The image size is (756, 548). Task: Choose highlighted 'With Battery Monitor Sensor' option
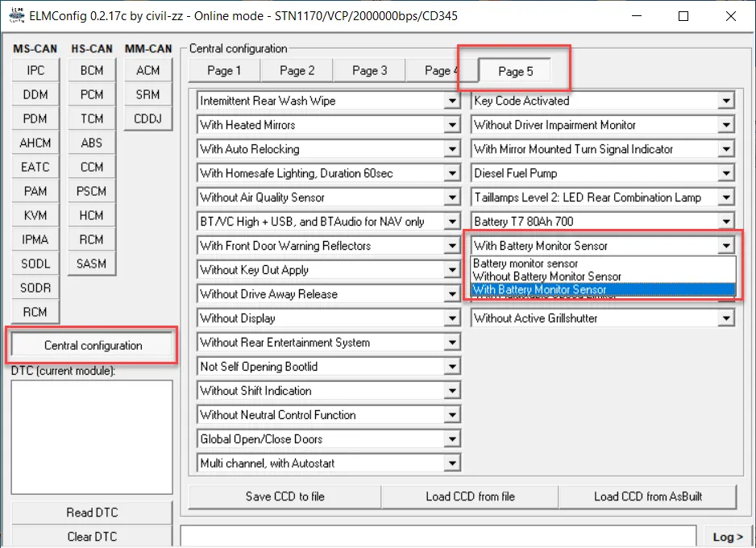tap(540, 290)
